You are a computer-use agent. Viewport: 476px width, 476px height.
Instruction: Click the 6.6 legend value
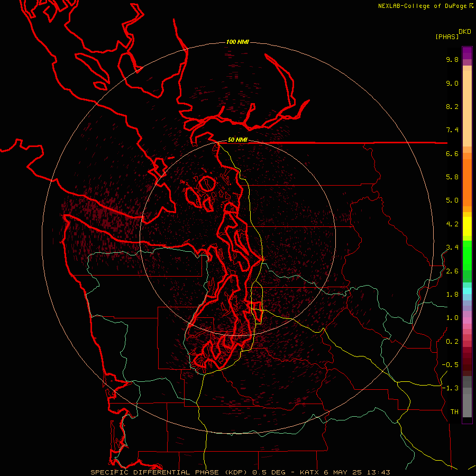452,153
